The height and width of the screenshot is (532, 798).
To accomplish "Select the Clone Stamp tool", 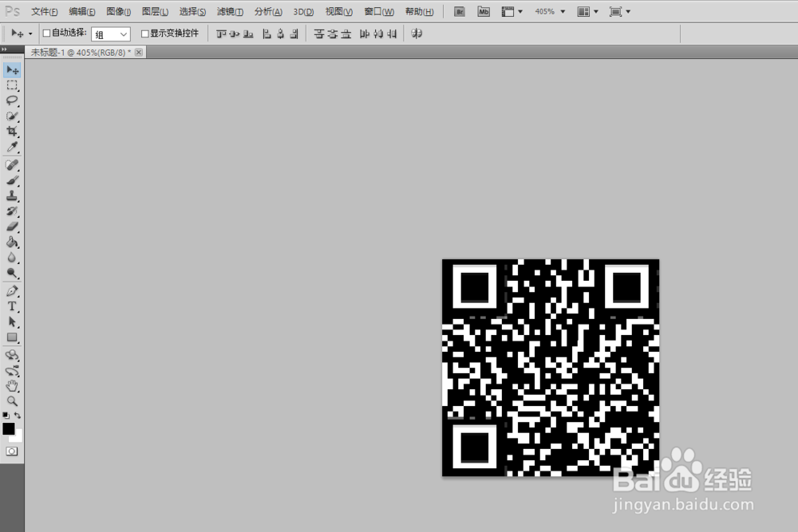I will 12,196.
